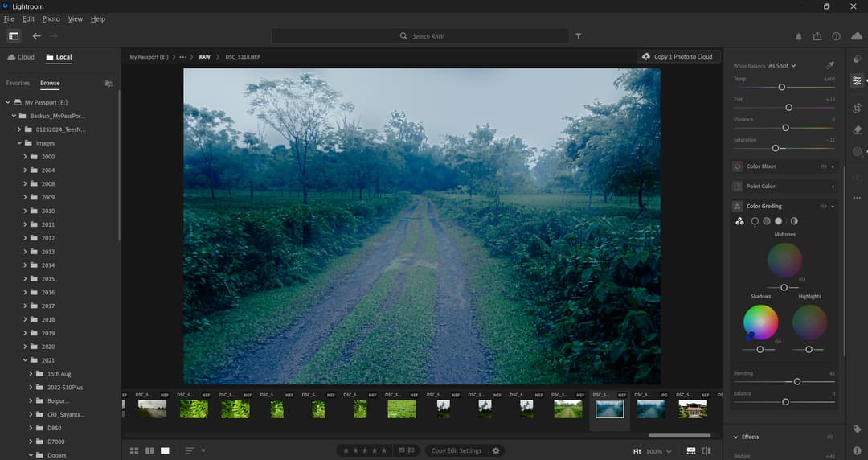Flag photo as picked

click(x=402, y=450)
